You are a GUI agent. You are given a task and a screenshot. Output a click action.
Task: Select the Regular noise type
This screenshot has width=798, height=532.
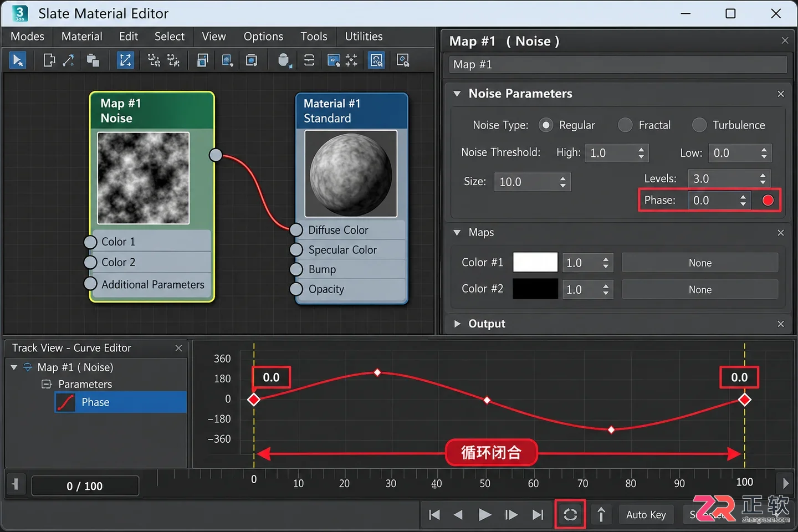pyautogui.click(x=546, y=125)
